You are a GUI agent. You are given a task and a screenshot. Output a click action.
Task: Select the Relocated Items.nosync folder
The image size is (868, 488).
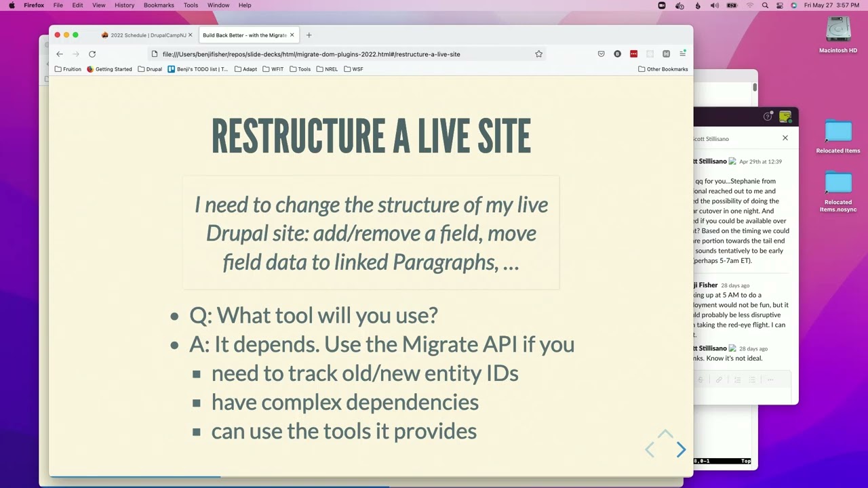click(838, 183)
